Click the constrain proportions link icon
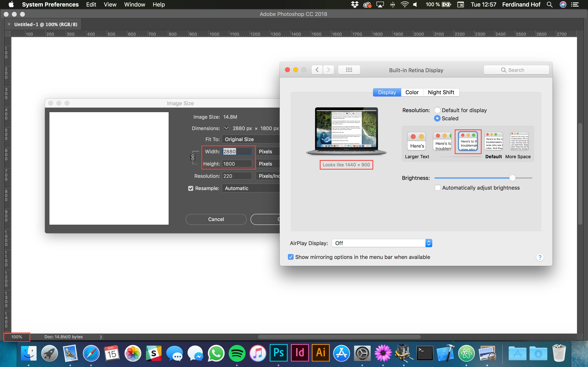This screenshot has height=367, width=588. pyautogui.click(x=193, y=158)
